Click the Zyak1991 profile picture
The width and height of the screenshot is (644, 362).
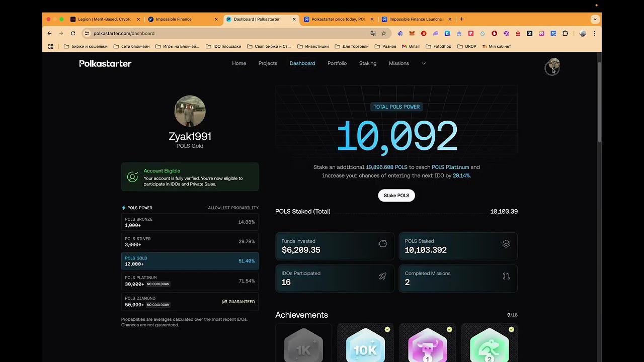point(190,111)
